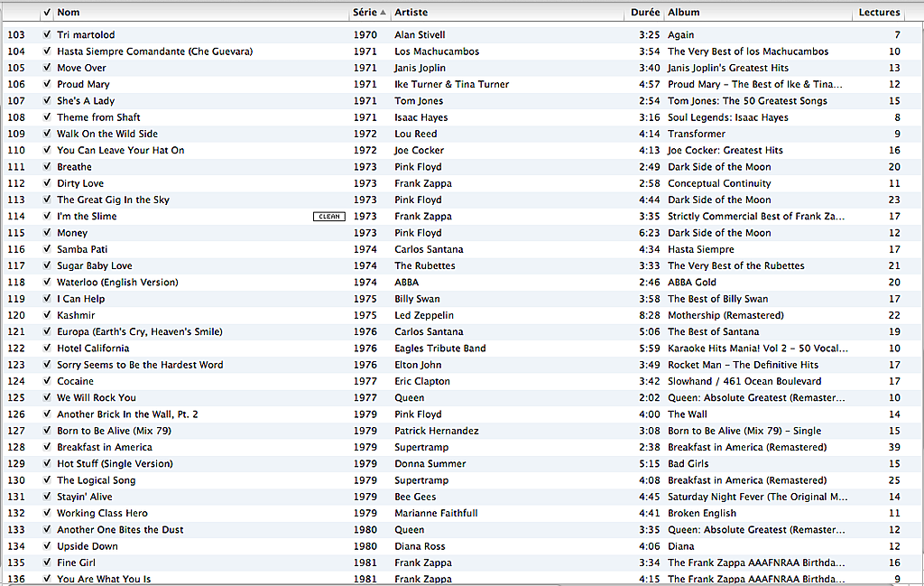The image size is (924, 586).
Task: Select the song Born to Be Alive (Mix 79)
Action: click(x=115, y=431)
